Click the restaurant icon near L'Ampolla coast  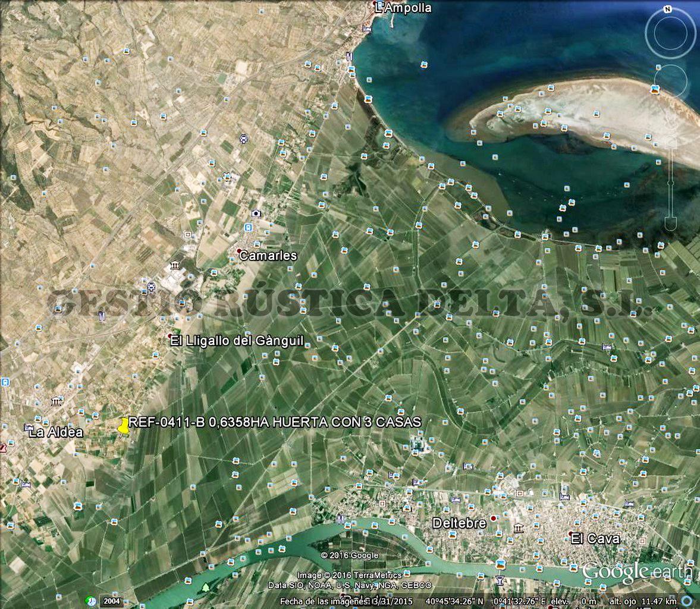tap(349, 56)
